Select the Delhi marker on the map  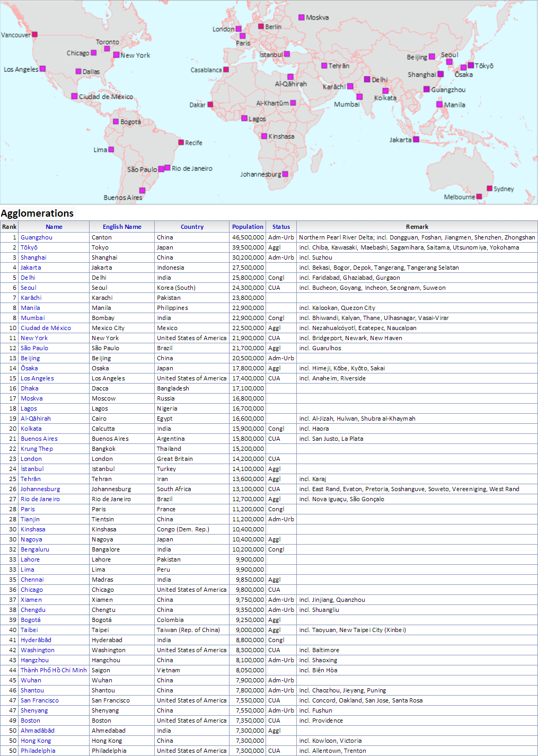point(367,79)
